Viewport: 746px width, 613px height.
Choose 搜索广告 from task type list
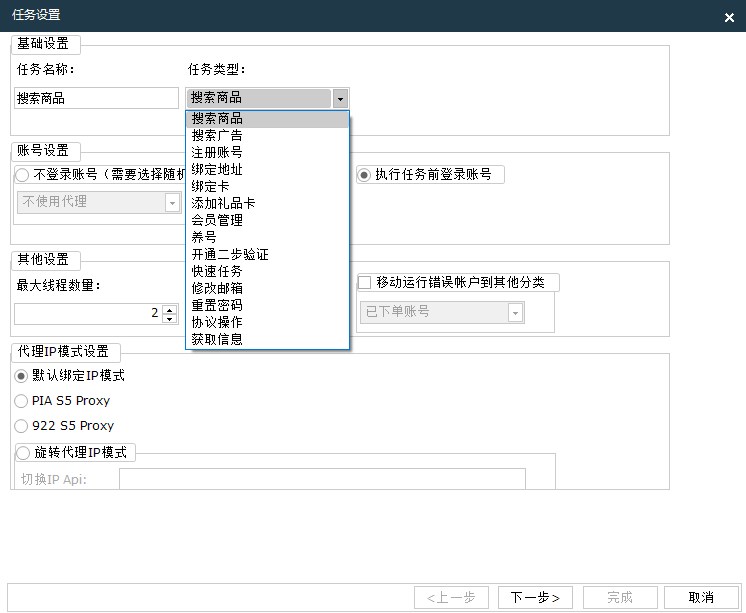pos(267,136)
